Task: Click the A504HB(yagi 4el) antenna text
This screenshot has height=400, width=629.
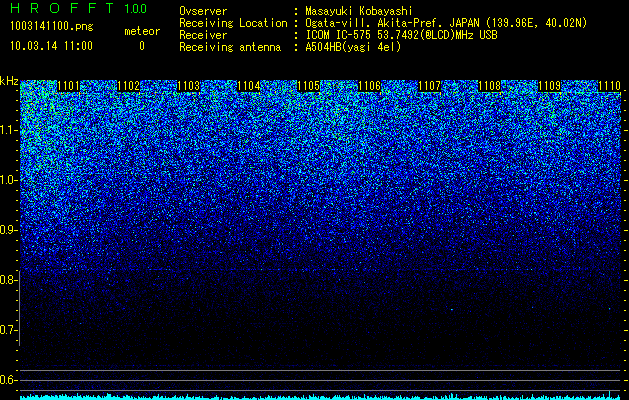Action: [353, 47]
